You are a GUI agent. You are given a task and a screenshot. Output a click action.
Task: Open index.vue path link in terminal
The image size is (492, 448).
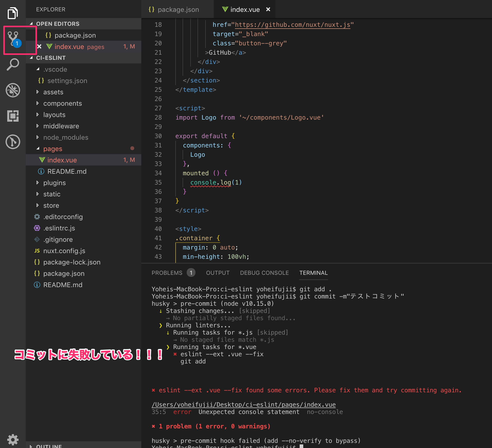244,405
